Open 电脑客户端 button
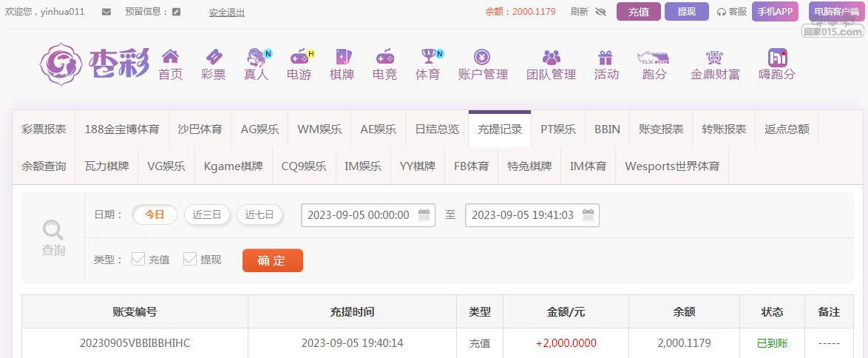868x358 pixels. (836, 11)
